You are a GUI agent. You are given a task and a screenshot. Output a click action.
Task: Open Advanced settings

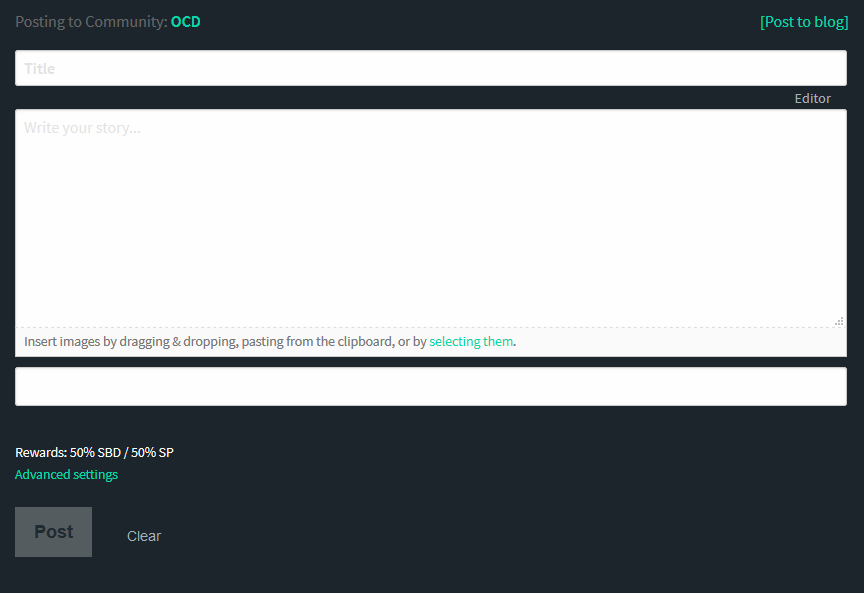(66, 475)
